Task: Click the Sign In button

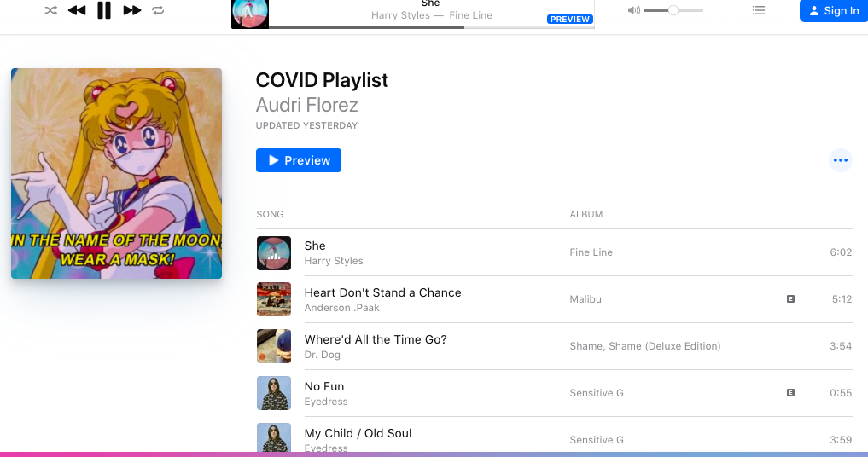Action: pos(834,11)
